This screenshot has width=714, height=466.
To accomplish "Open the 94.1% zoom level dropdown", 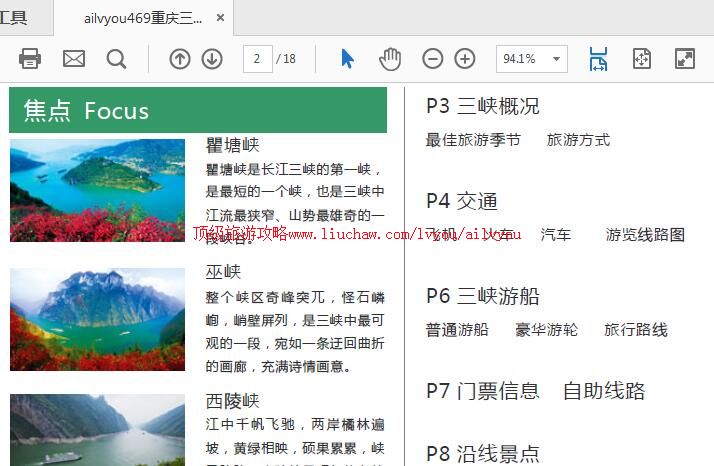I will (x=556, y=59).
